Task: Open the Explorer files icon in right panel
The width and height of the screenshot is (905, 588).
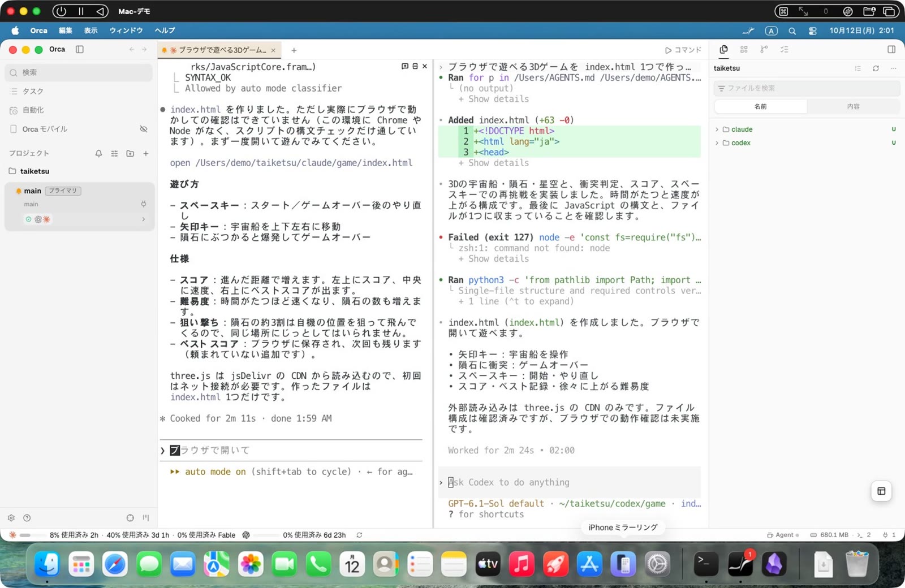Action: click(723, 50)
